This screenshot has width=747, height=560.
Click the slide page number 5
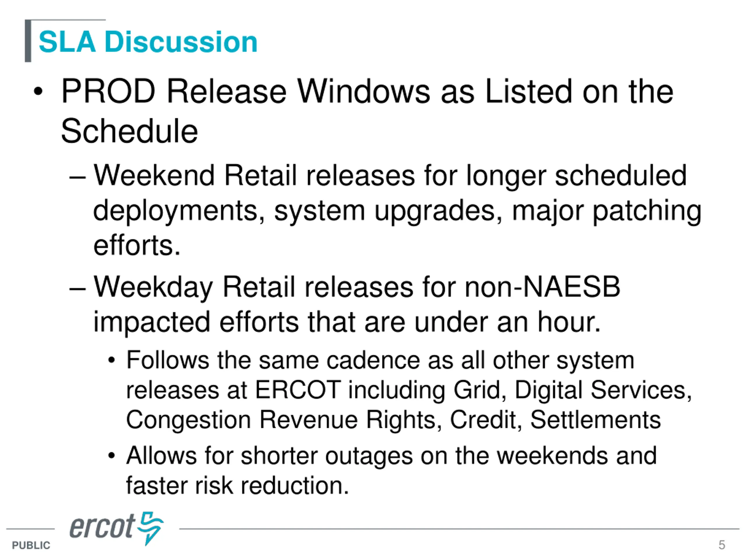[722, 545]
